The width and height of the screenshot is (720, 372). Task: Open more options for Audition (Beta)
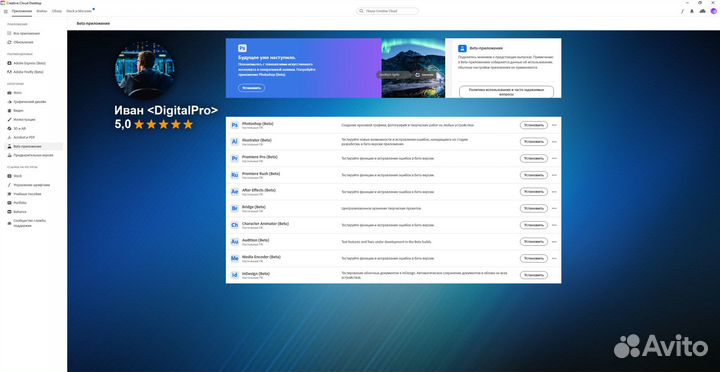point(554,242)
